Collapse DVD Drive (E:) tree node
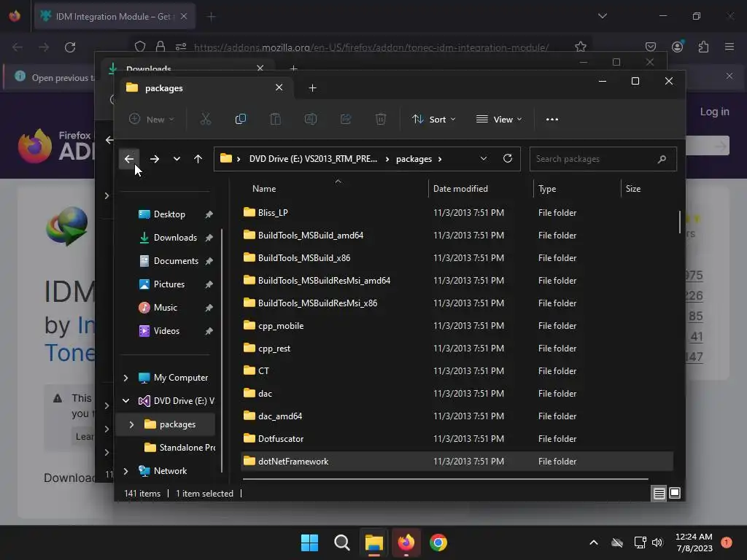Screen dimensions: 747x560 pos(125,401)
